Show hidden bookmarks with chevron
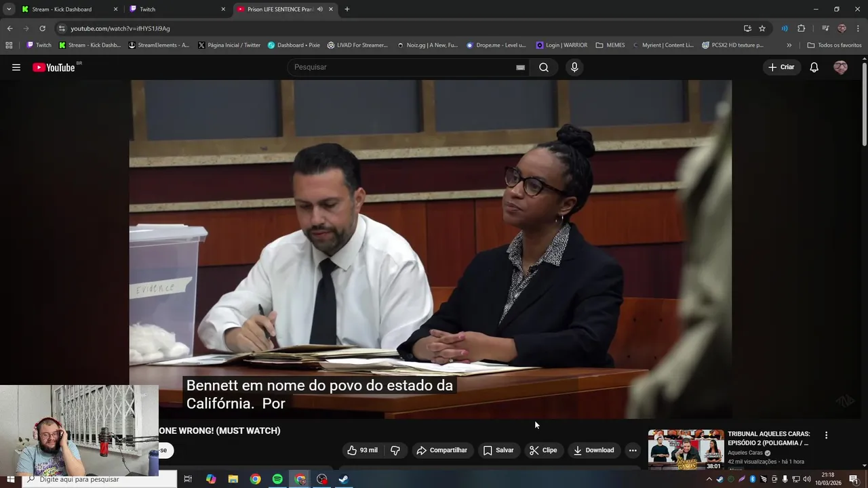 coord(789,45)
